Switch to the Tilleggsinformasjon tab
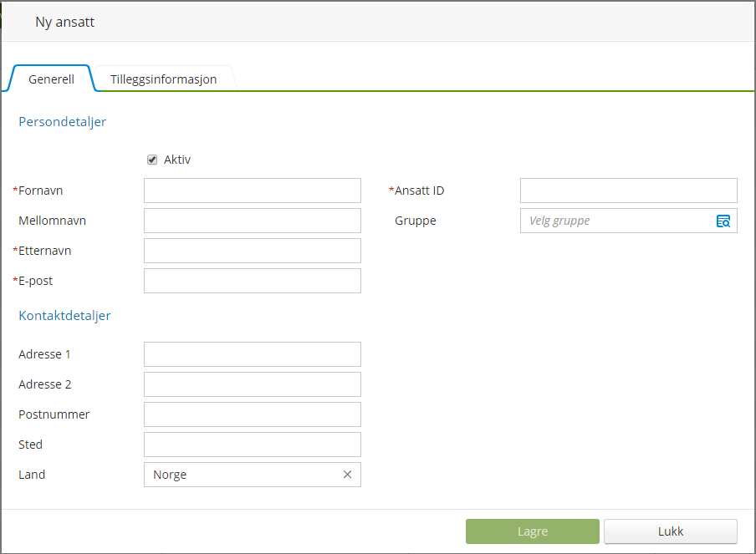This screenshot has width=756, height=554. 163,79
